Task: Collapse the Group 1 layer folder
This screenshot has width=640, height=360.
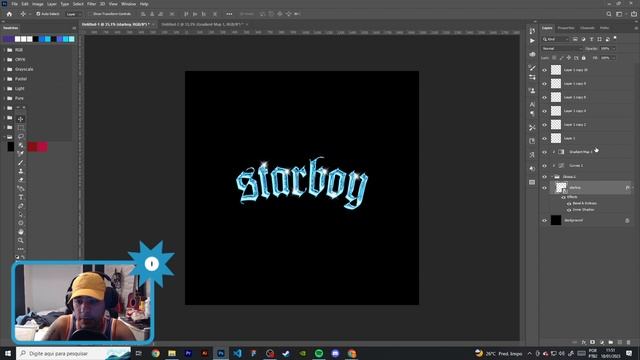Action: (x=552, y=177)
